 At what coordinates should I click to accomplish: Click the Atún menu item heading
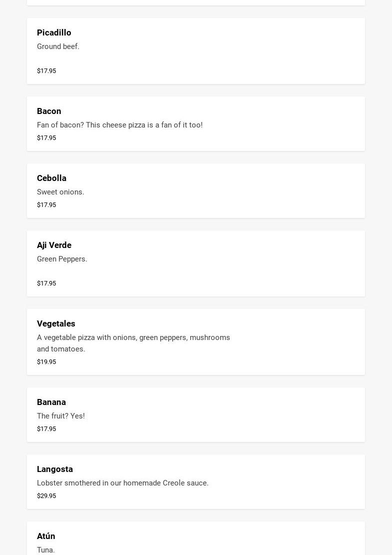(x=46, y=536)
